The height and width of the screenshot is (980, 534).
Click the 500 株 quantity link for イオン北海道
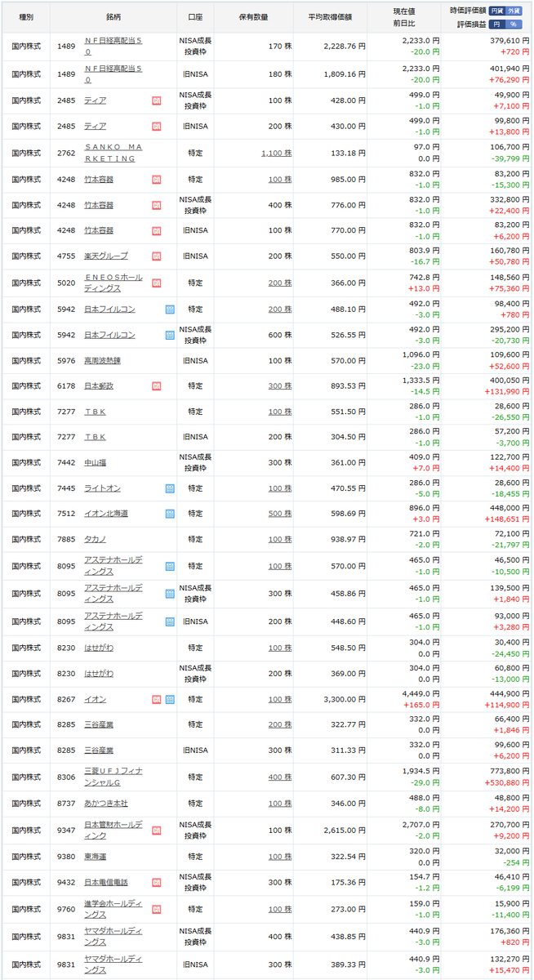280,514
